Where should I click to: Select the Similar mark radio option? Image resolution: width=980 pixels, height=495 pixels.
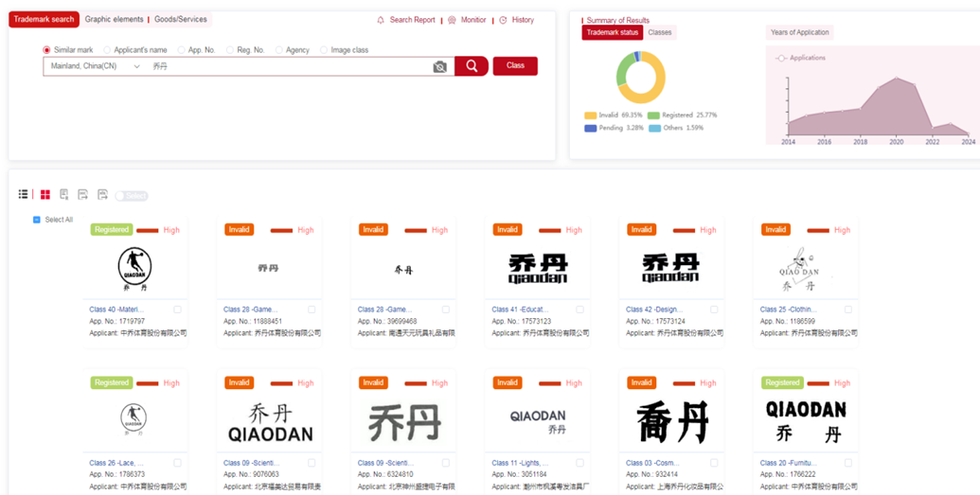coord(46,49)
